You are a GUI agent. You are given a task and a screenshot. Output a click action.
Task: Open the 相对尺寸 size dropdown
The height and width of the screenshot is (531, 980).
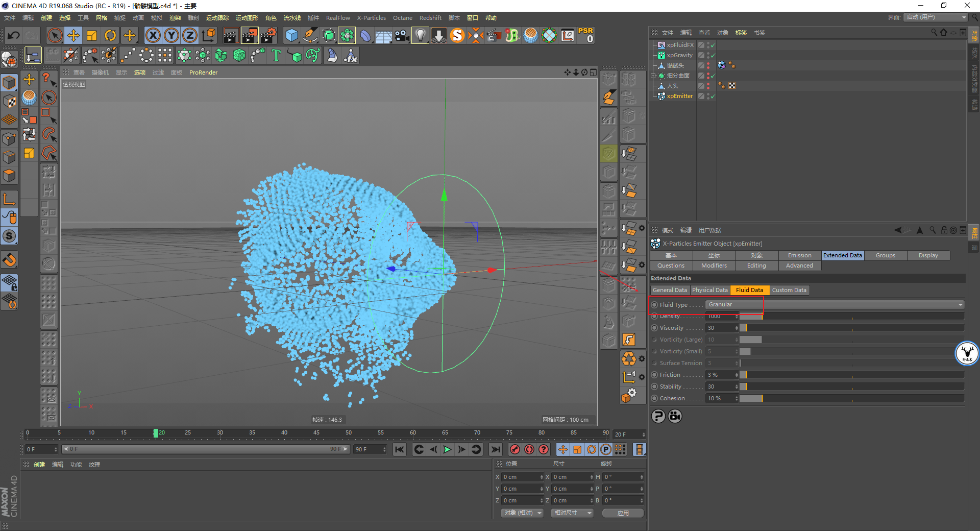tap(572, 513)
